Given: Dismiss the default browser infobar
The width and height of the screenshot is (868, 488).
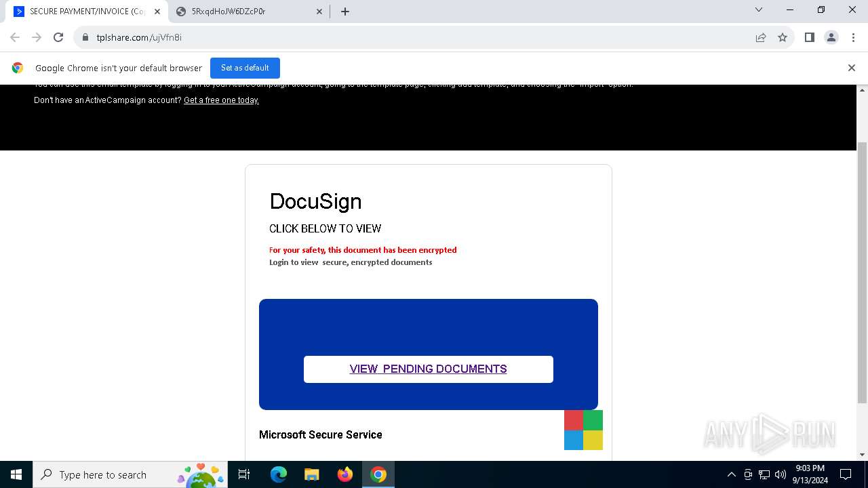Looking at the screenshot, I should (x=852, y=68).
